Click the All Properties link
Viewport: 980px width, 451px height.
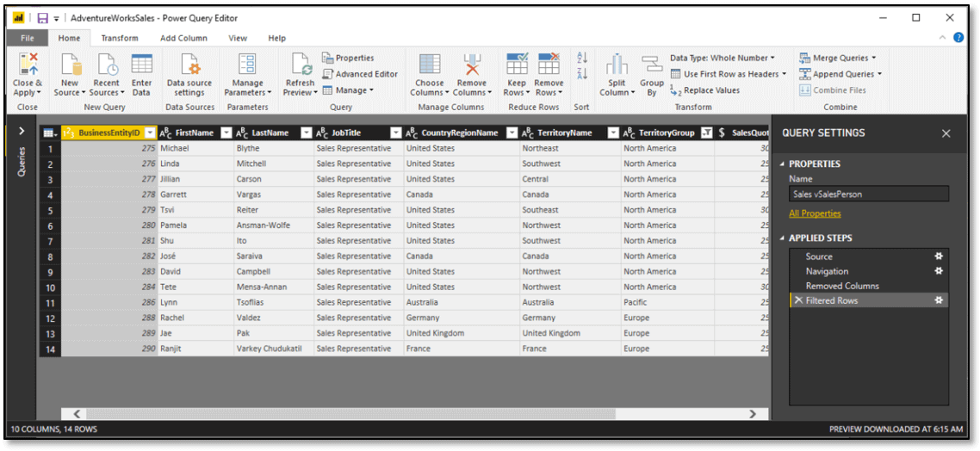click(815, 213)
